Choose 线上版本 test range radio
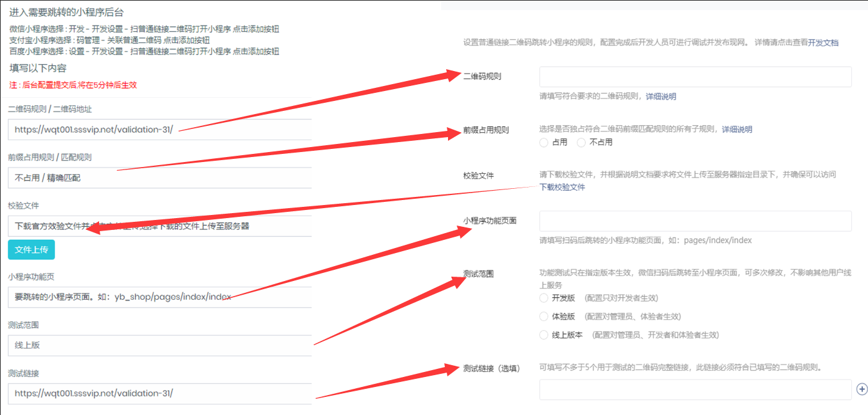The height and width of the screenshot is (415, 868). click(x=544, y=335)
